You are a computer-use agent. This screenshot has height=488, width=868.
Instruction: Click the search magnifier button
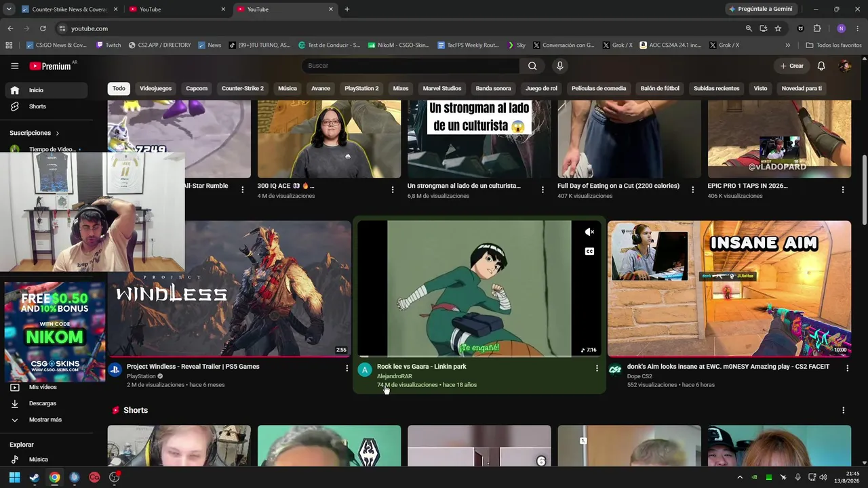coord(532,66)
